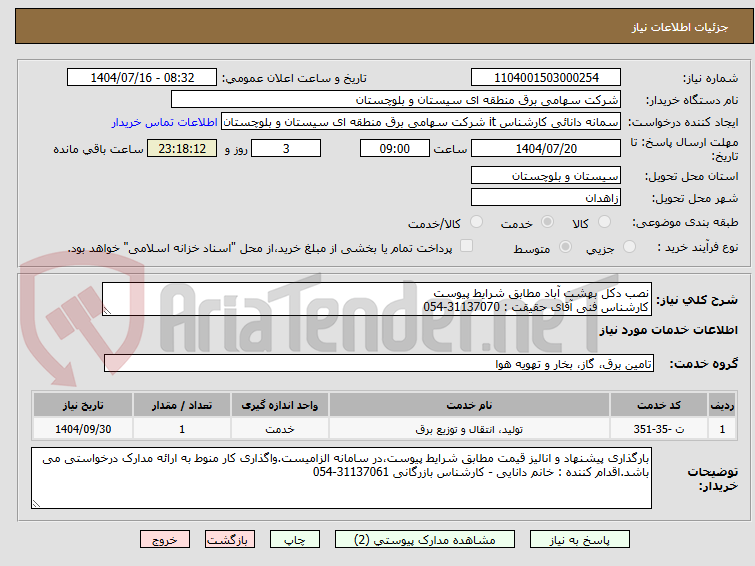
Task: Click the نام دستگاه خریدار field
Action: click(x=395, y=100)
